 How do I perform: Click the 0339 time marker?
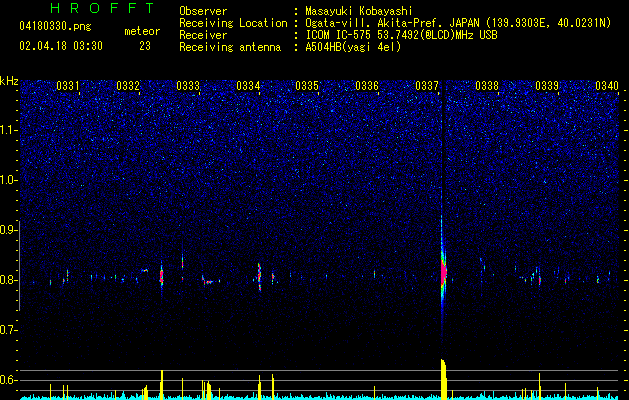click(x=547, y=86)
